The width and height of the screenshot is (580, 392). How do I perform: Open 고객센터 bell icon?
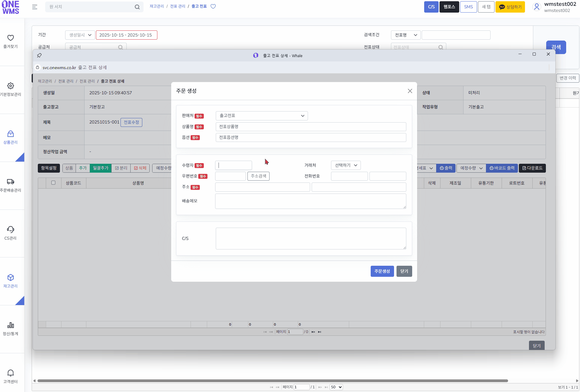(x=10, y=373)
